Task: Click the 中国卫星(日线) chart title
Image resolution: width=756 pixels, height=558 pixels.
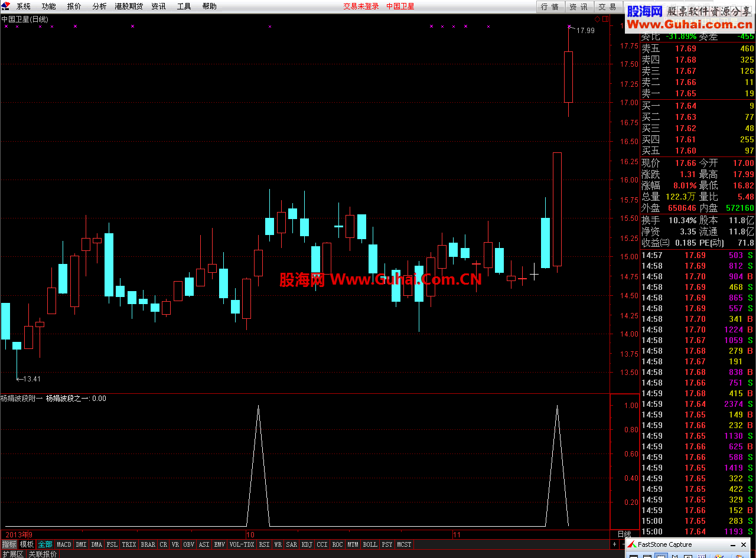Action: click(25, 19)
